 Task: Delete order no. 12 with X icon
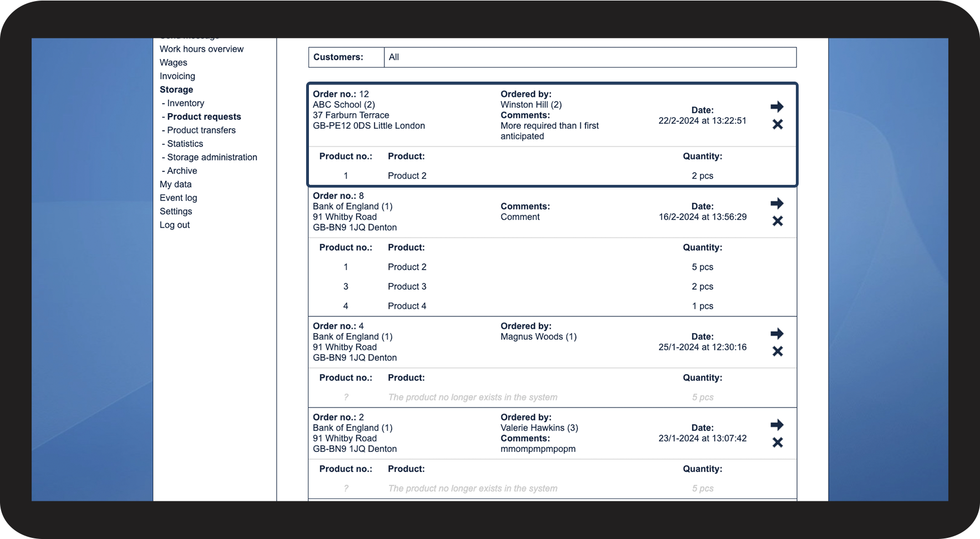click(x=778, y=124)
